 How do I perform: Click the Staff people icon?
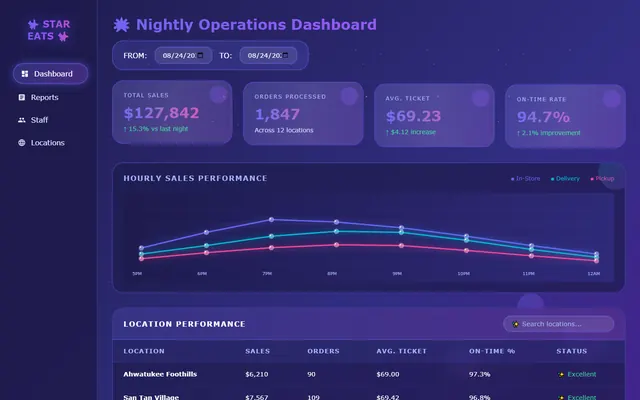click(x=22, y=120)
